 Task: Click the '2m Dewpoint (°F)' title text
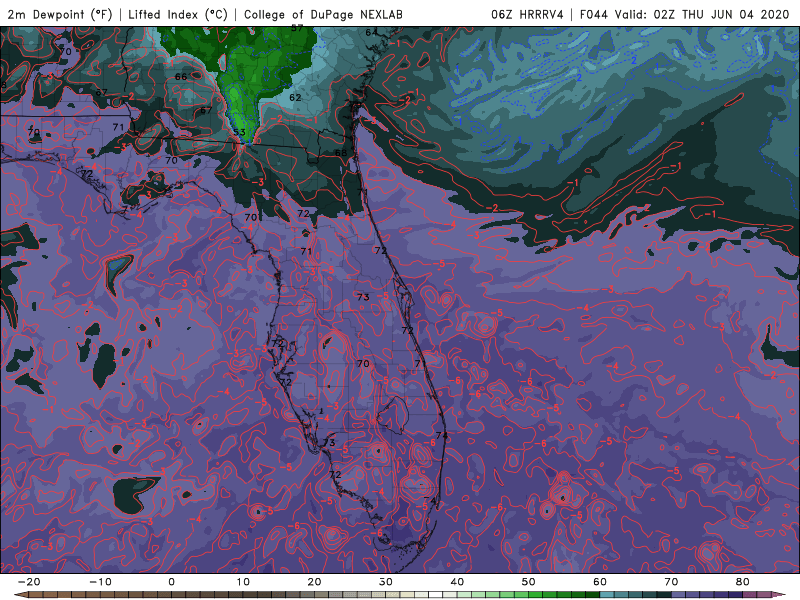point(60,14)
